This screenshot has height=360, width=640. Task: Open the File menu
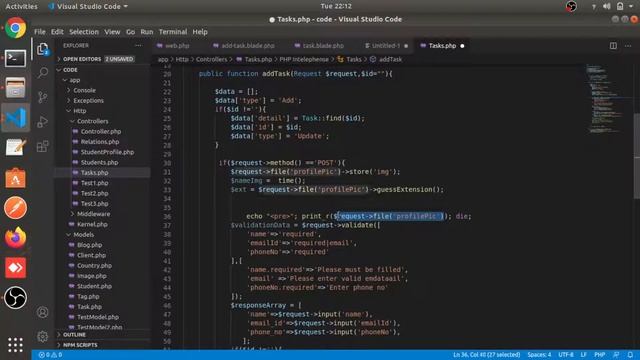tap(40, 32)
